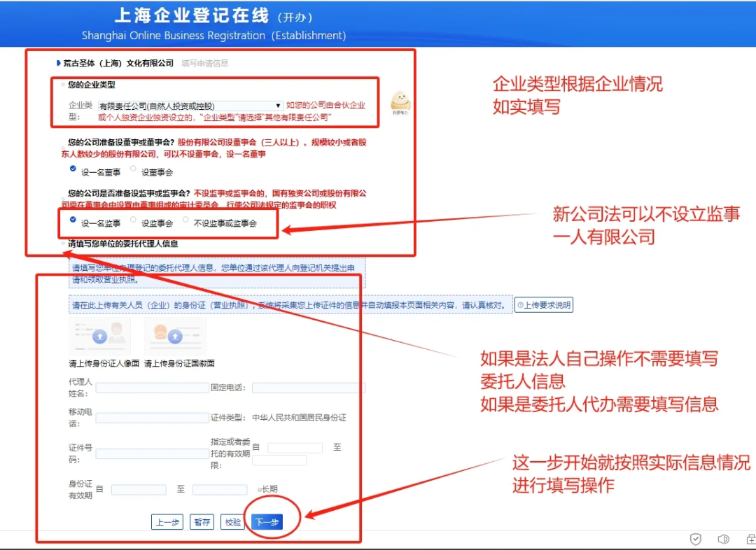The height and width of the screenshot is (550, 756).
Task: Select 设监事会 radio option
Action: [x=133, y=220]
